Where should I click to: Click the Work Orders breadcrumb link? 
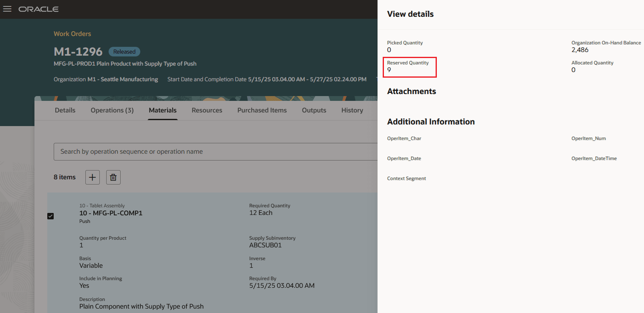(72, 34)
